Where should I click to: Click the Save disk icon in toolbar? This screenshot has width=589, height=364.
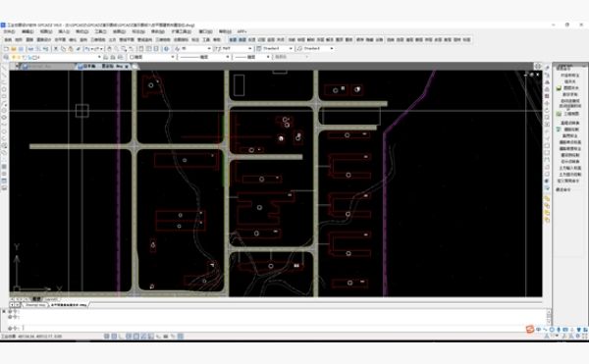point(21,49)
